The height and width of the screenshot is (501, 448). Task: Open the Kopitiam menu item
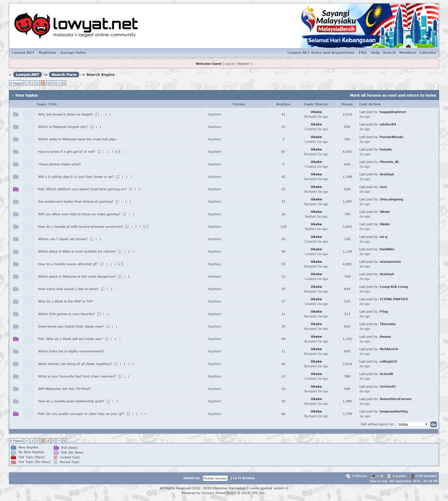[x=47, y=52]
